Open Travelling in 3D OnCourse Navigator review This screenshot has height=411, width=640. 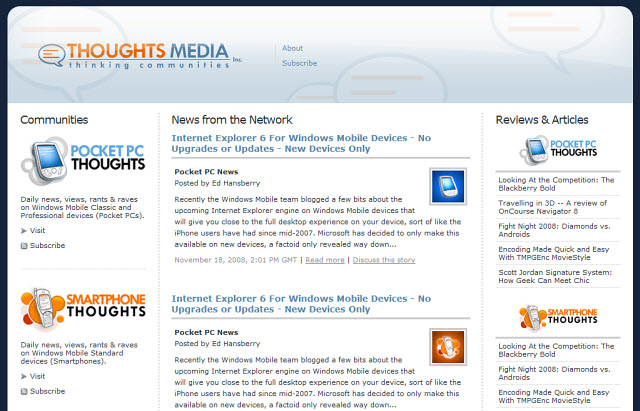pos(552,207)
